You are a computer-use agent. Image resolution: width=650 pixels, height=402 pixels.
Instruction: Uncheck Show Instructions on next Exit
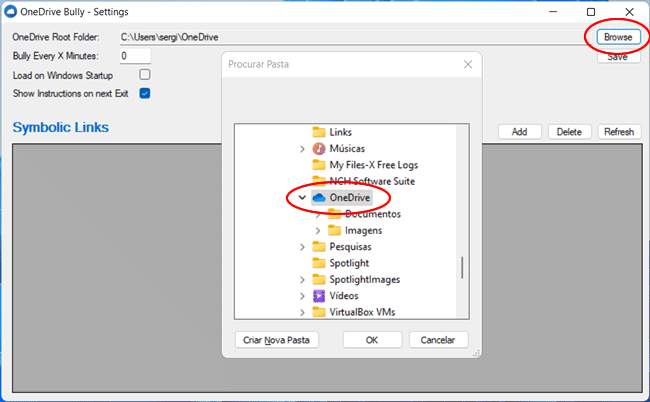click(x=145, y=93)
